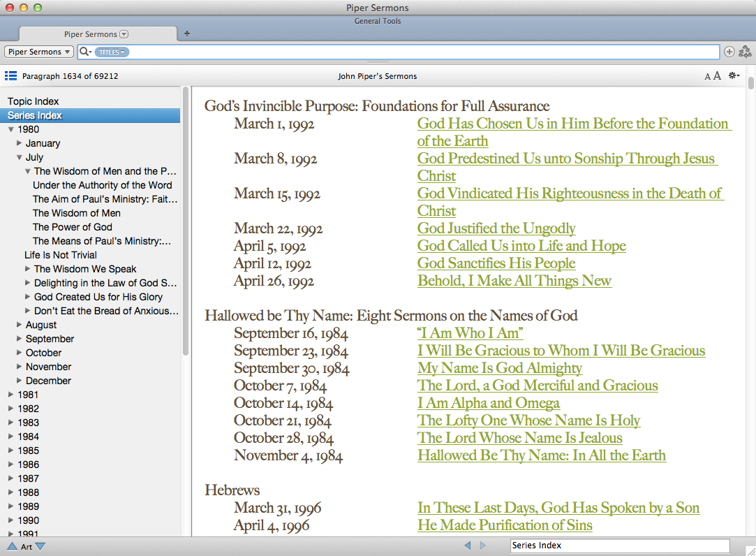Open the search magnifier options
Screen dimensions: 756x556
click(x=85, y=52)
